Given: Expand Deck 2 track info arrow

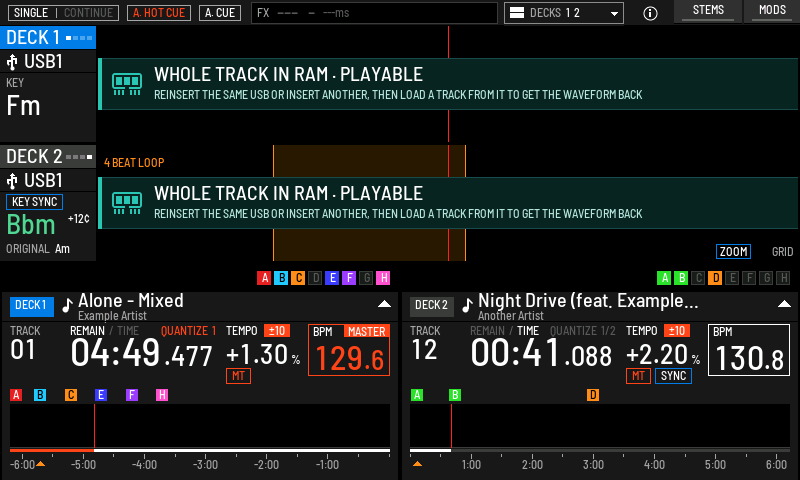Looking at the screenshot, I should coord(784,304).
